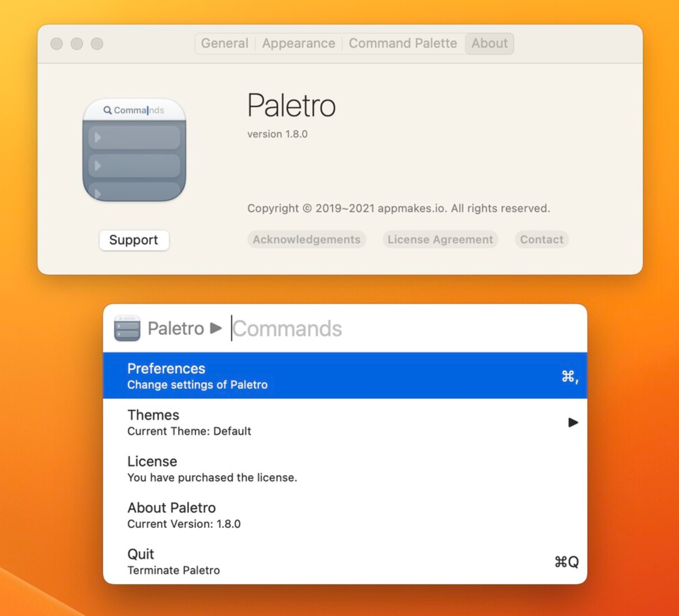Click the copyright appmakes.io text
Viewport: 679px width, 616px height.
click(x=399, y=208)
